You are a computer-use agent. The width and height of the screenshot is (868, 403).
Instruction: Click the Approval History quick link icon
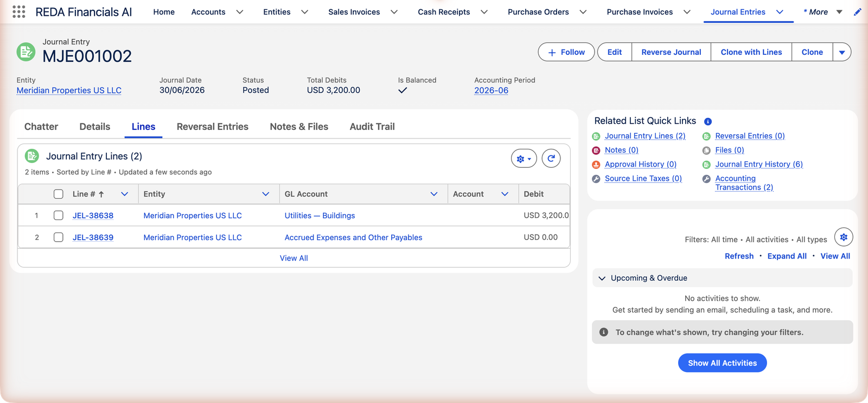click(596, 165)
